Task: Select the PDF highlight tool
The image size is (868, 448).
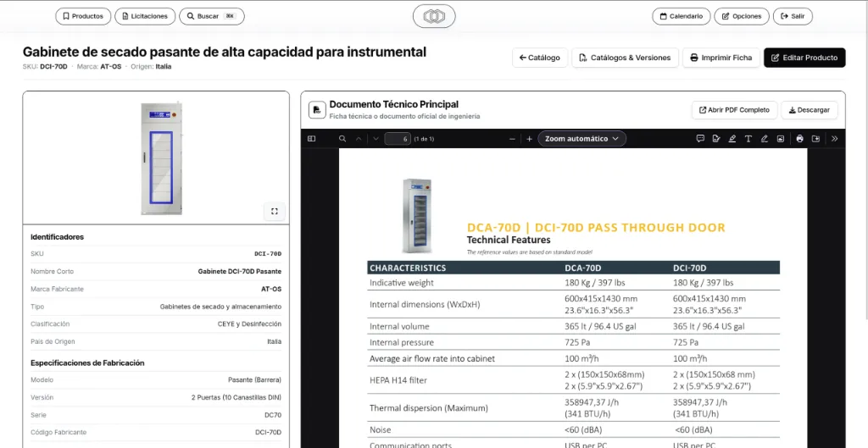Action: coord(732,139)
